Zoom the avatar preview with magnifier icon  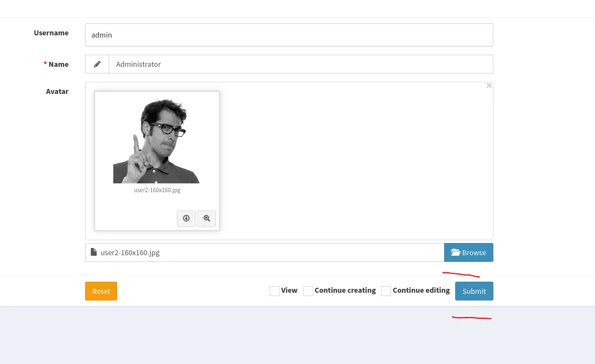tap(207, 218)
